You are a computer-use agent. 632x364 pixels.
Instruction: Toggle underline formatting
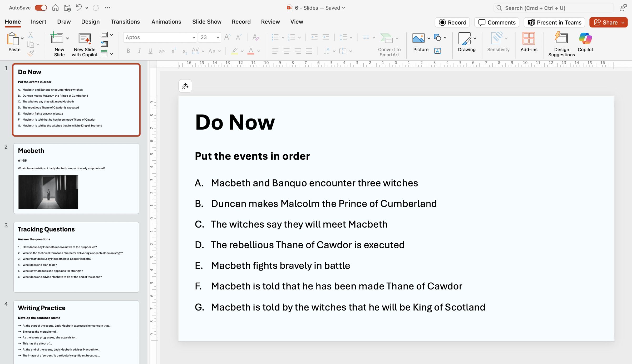click(150, 51)
